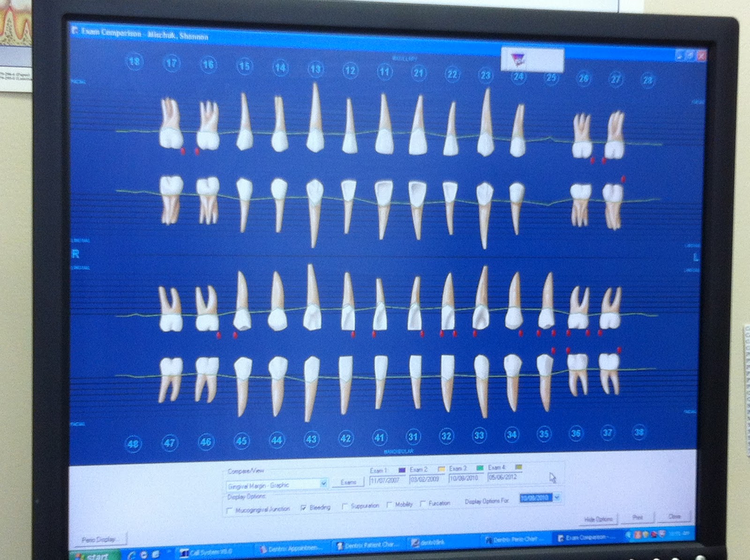Click the Exam 1 purple color swatch

coord(402,470)
